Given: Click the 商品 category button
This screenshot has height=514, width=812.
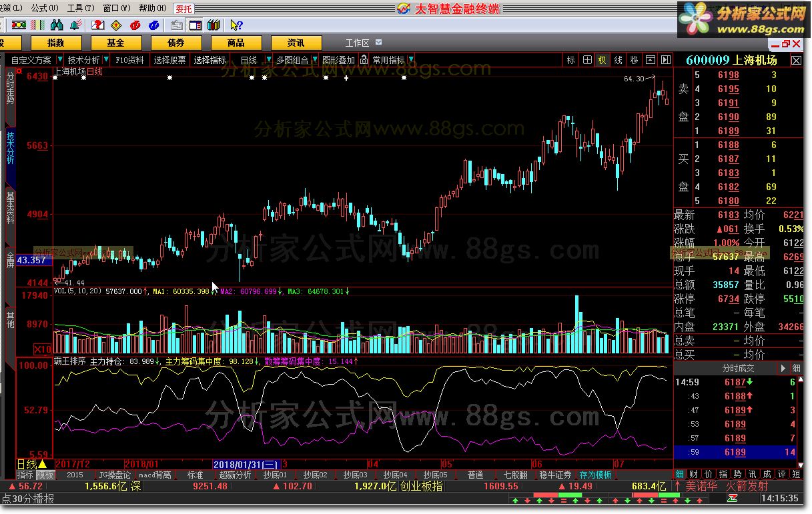Looking at the screenshot, I should coord(236,43).
